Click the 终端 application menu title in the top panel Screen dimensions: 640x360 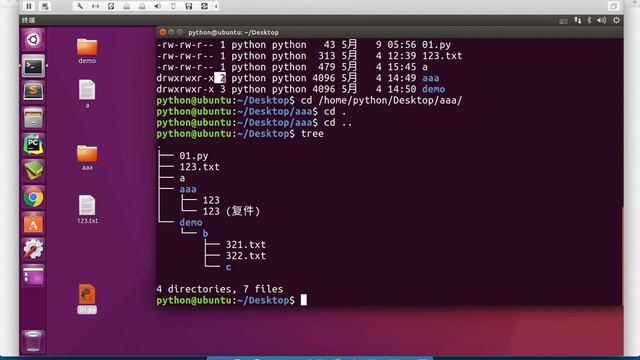pos(29,20)
